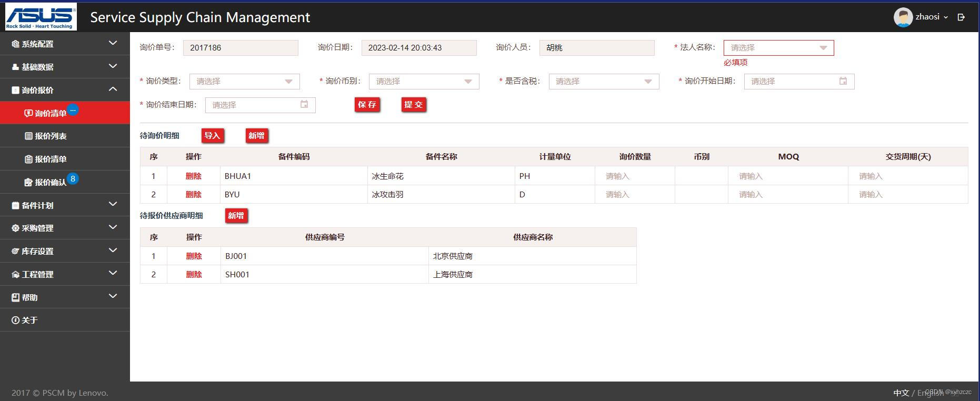Click the 保存 button
Screen dimensions: 980x401
click(367, 105)
